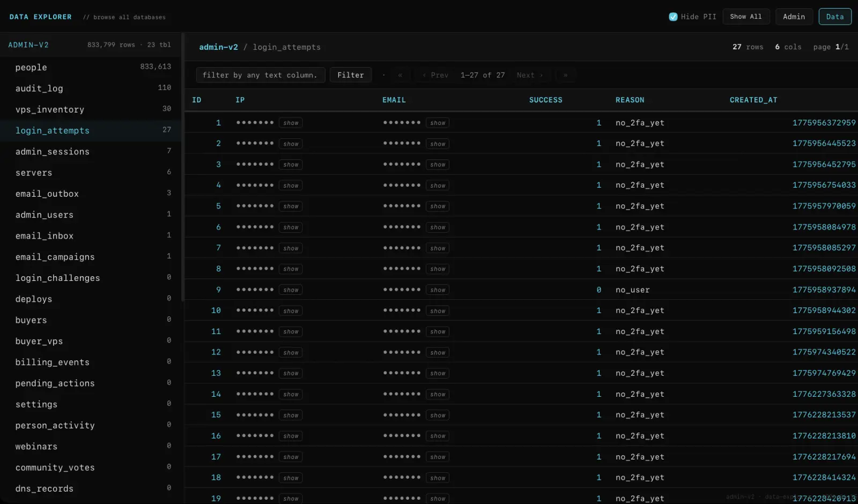The image size is (858, 504).
Task: Jump to the last page using » control
Action: point(565,75)
